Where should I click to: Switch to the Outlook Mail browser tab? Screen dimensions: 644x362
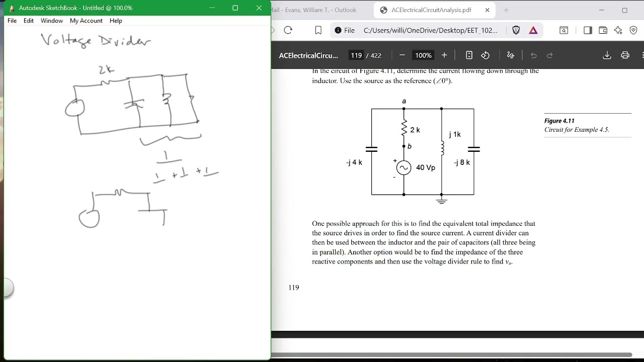314,10
